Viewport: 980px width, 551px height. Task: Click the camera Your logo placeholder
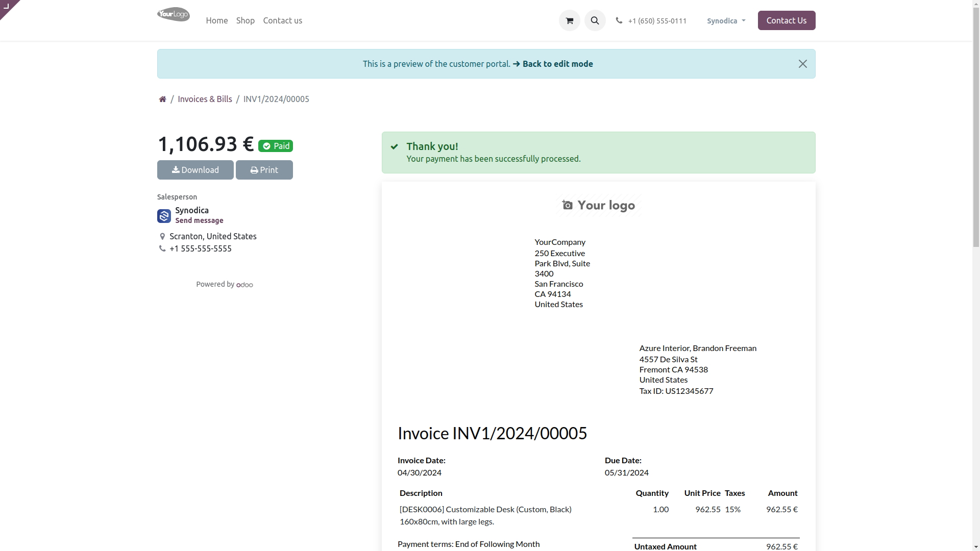click(599, 205)
